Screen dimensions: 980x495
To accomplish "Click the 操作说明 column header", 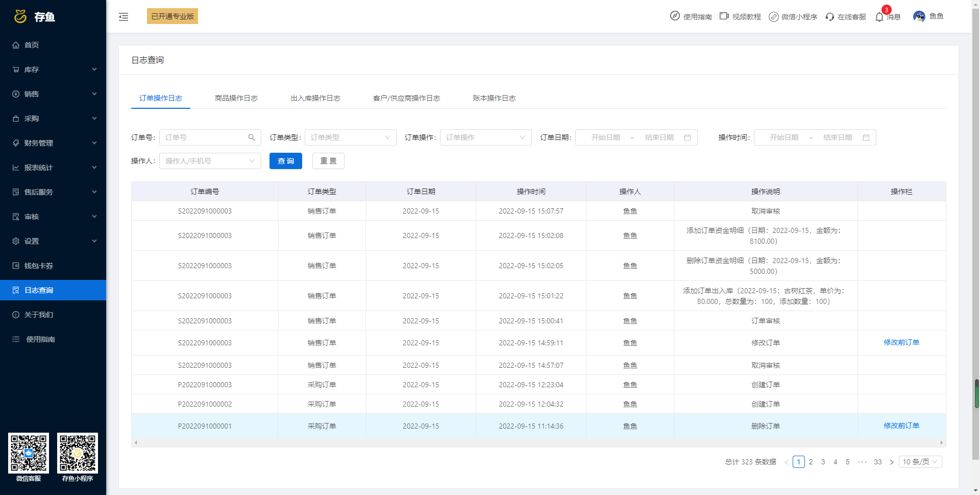I will (766, 192).
